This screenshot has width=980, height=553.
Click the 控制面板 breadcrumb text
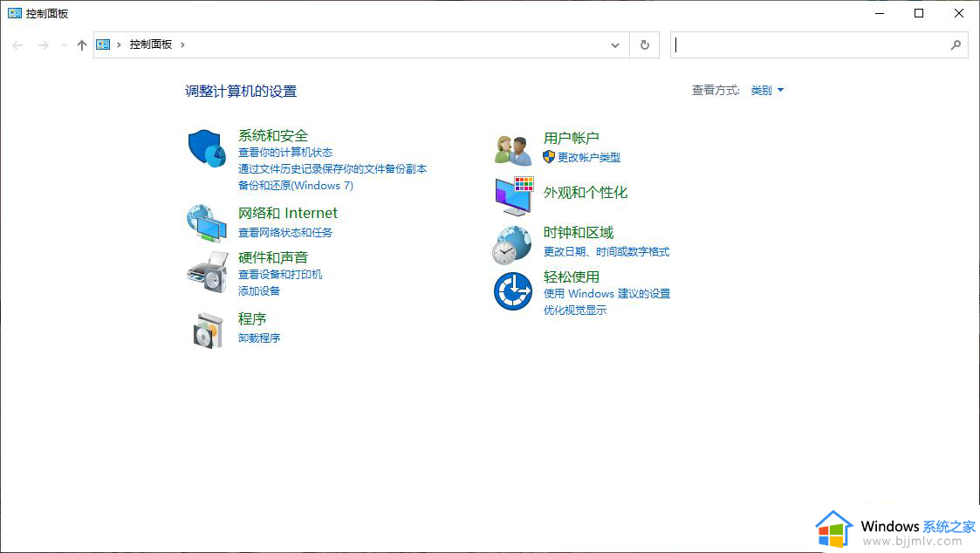[x=151, y=44]
